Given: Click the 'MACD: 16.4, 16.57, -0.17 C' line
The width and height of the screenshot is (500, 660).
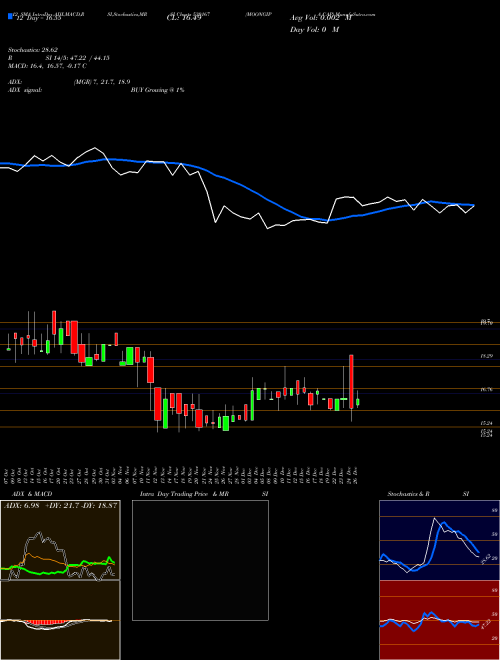Looking at the screenshot, I should click(47, 66).
